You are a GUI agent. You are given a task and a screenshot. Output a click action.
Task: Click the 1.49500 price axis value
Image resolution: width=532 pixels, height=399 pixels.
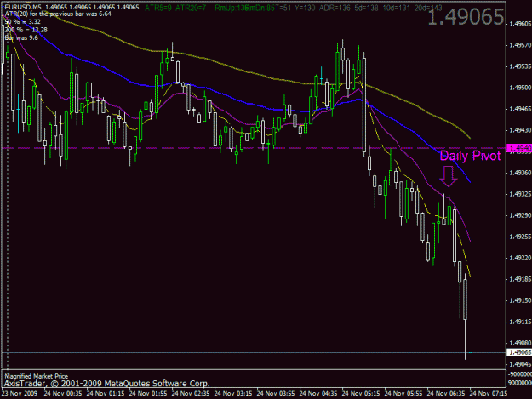(x=520, y=88)
